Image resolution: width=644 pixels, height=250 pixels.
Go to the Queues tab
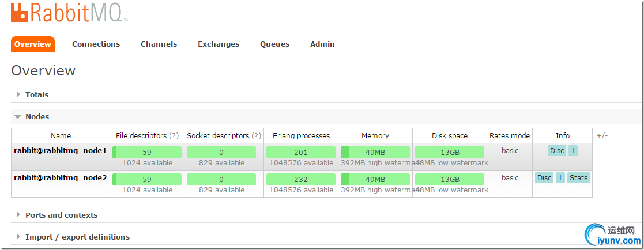(275, 44)
